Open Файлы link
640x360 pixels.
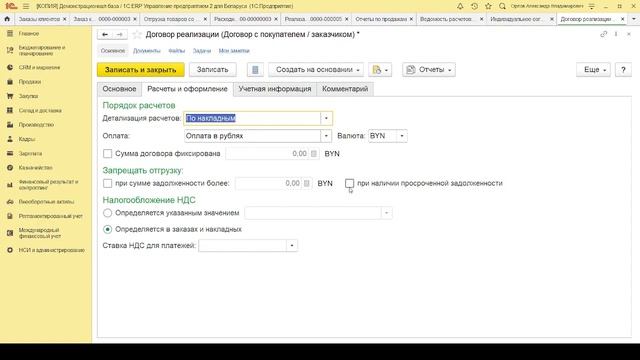[176, 51]
